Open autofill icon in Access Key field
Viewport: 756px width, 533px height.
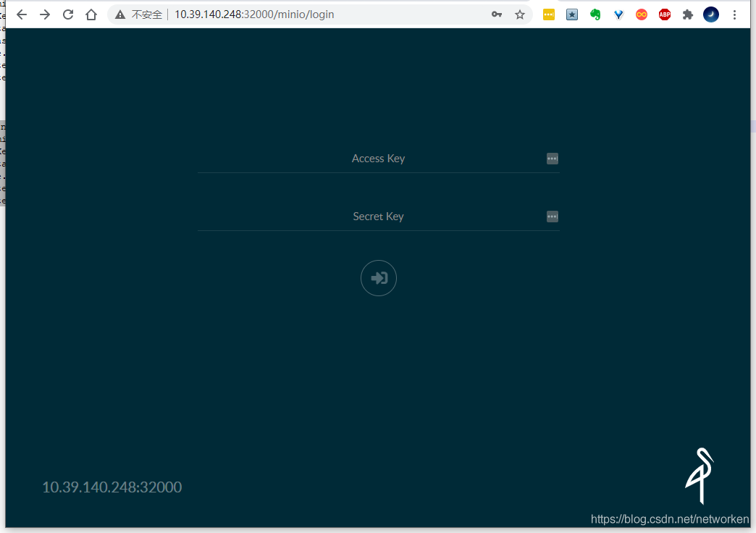tap(553, 159)
